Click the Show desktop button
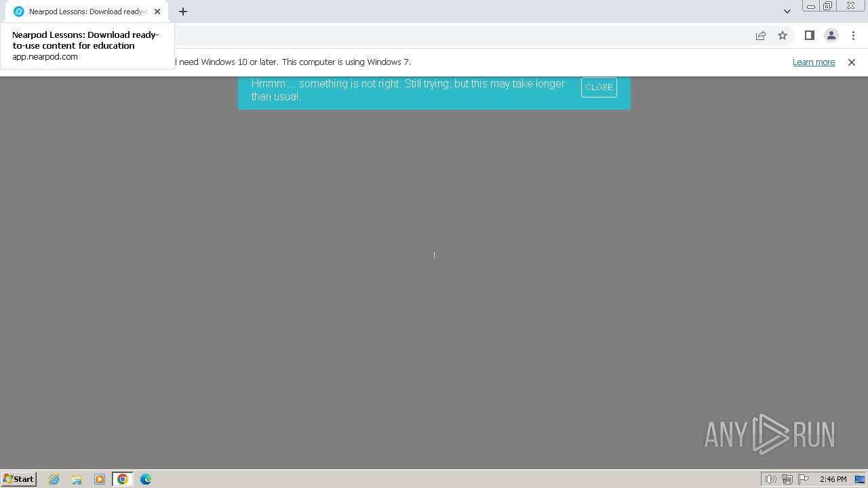868x488 pixels. pos(860,479)
